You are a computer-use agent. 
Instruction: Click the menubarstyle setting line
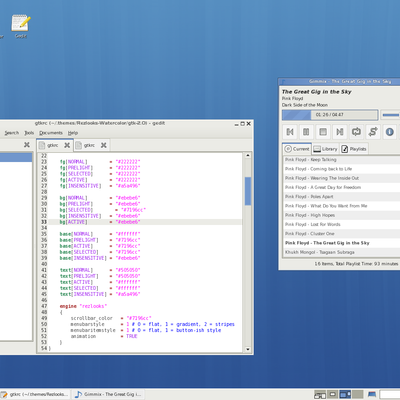click(152, 324)
